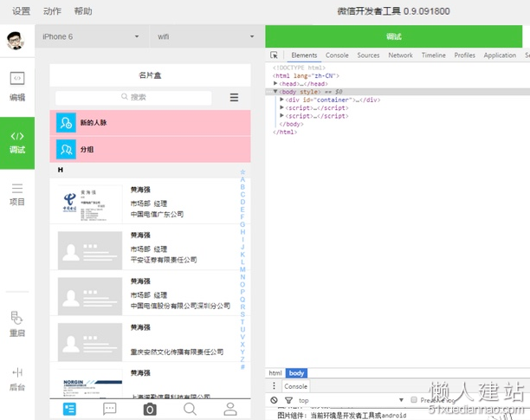Viewport: 530px width, 420px height.
Task: Switch to the Profiles tab
Action: (x=464, y=55)
